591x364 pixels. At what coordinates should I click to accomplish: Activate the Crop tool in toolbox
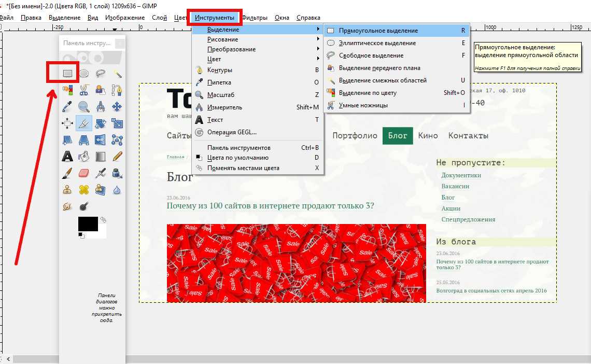click(x=84, y=123)
